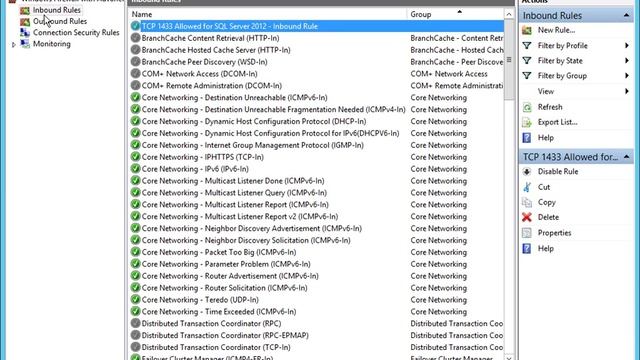Click the Connection Security Rules icon
This screenshot has width=640, height=360.
tap(25, 33)
